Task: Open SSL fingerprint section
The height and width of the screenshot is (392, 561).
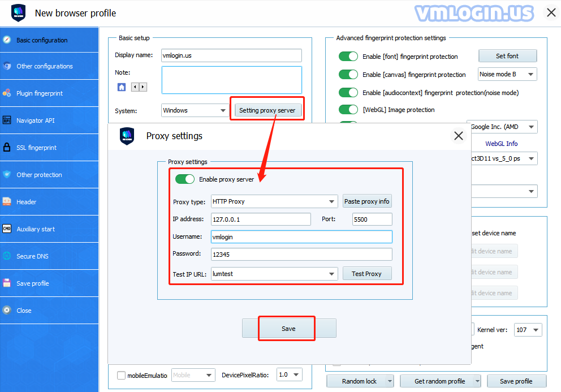Action: pos(49,148)
